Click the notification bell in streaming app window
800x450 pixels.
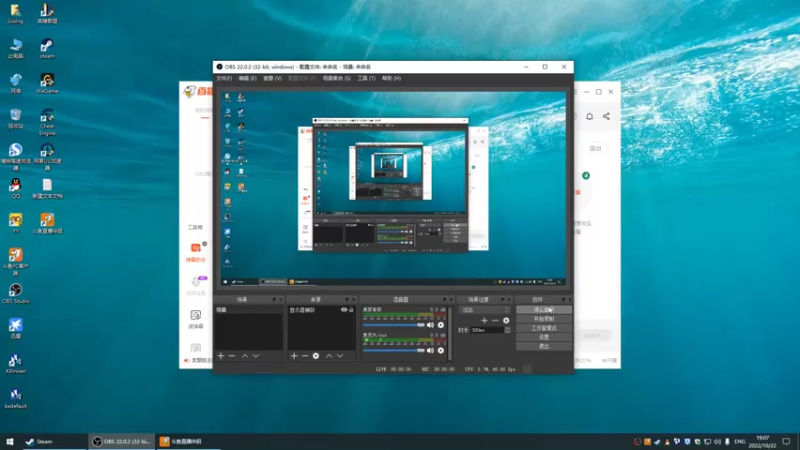[589, 116]
